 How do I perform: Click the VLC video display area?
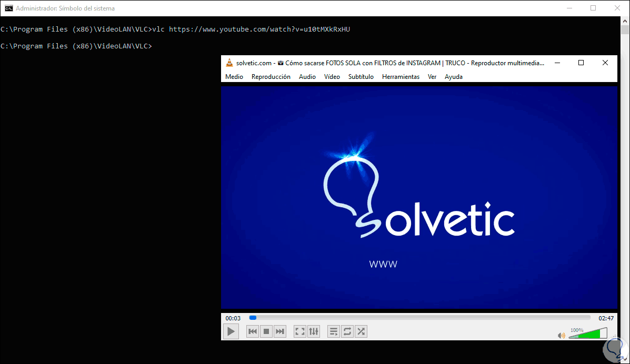coord(419,197)
